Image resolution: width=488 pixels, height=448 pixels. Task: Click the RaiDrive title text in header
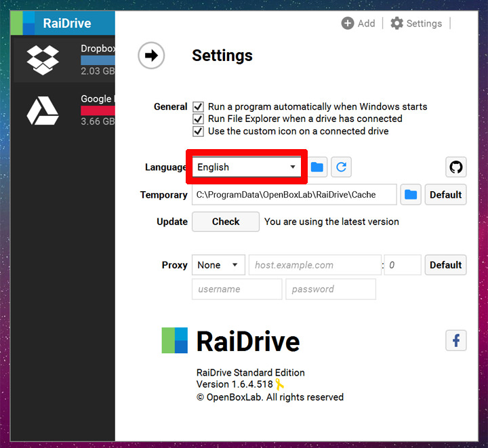tap(67, 23)
